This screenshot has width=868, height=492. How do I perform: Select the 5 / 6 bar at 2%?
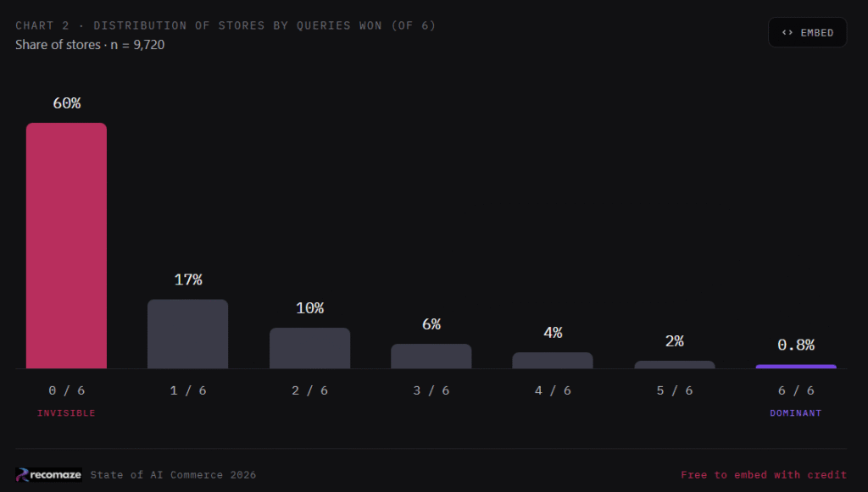674,365
